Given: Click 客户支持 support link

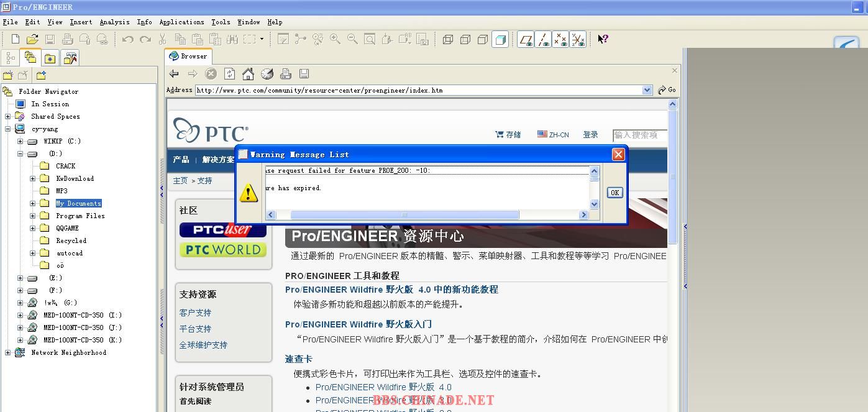Looking at the screenshot, I should pos(195,313).
